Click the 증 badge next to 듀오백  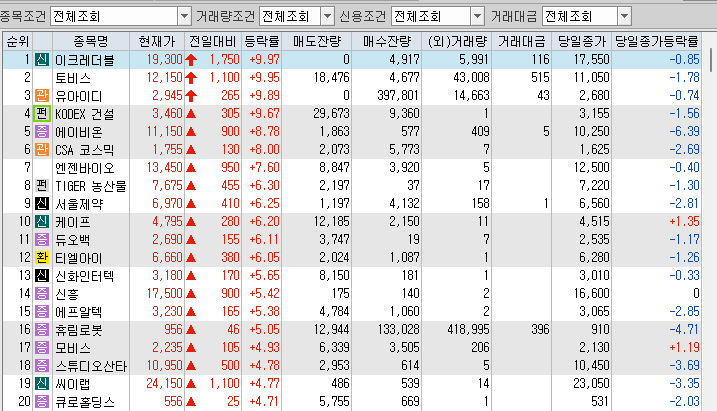coord(42,240)
